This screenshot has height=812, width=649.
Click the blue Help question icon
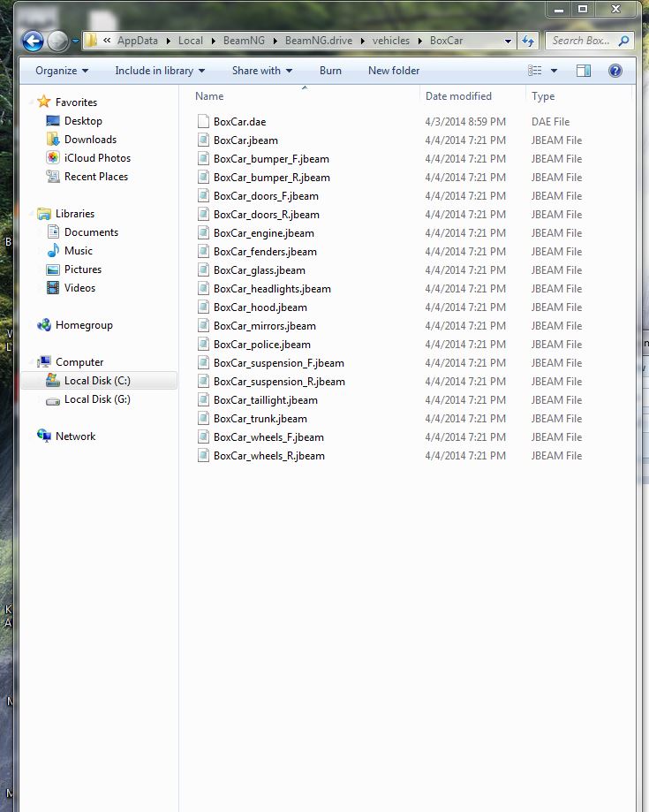615,71
